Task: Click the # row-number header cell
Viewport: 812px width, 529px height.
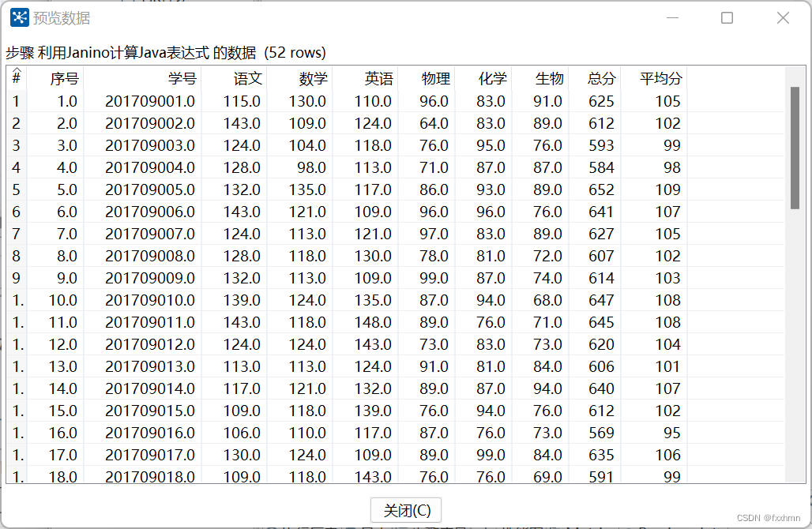Action: coord(17,78)
